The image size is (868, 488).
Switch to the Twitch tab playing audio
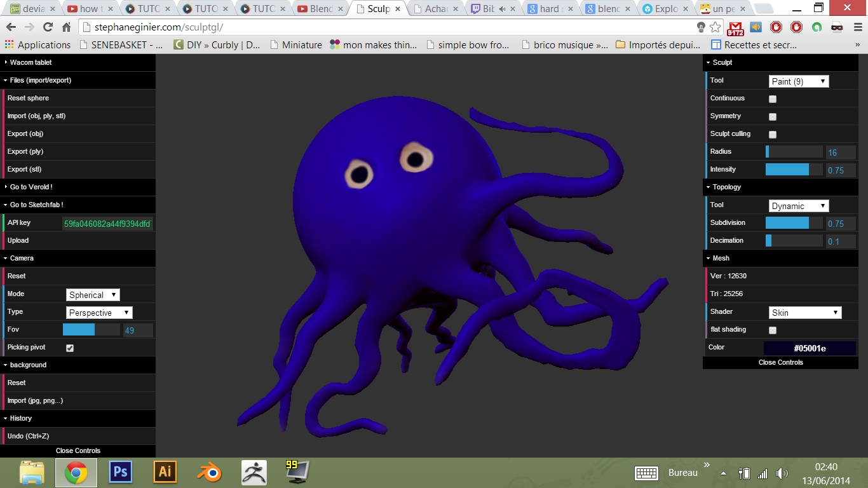[492, 9]
